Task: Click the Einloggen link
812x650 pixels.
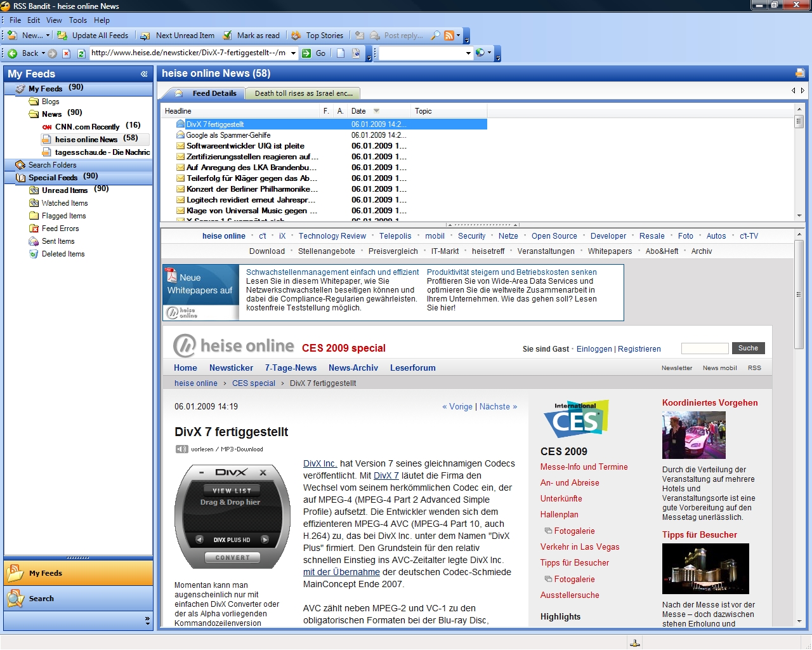Action: pos(594,349)
